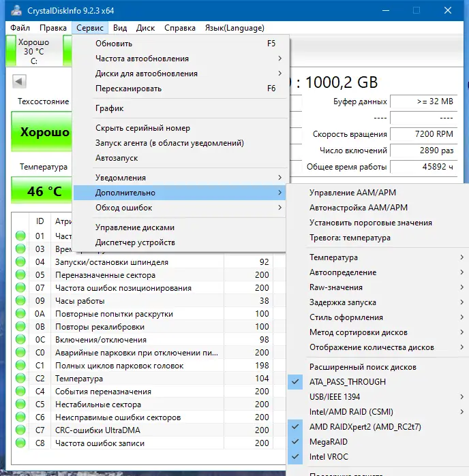
Task: Open Управление AAM/APM
Action: [377, 193]
